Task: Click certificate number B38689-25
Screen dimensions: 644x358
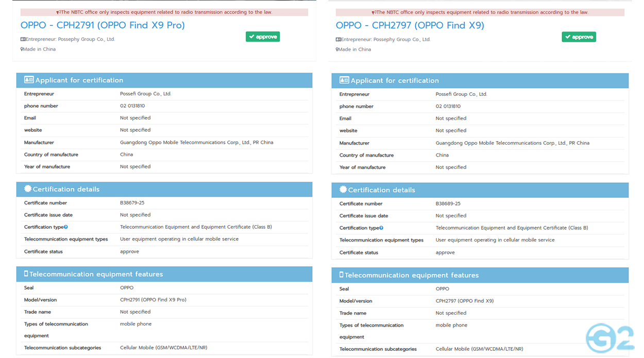Action: 448,203
